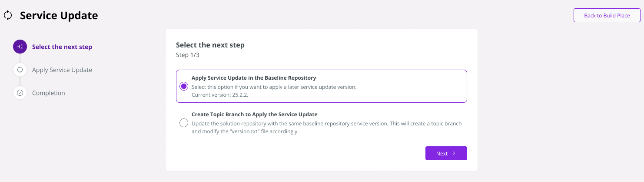Choose the Create Topic Branch option title text
The height and width of the screenshot is (182, 644).
pyautogui.click(x=255, y=115)
